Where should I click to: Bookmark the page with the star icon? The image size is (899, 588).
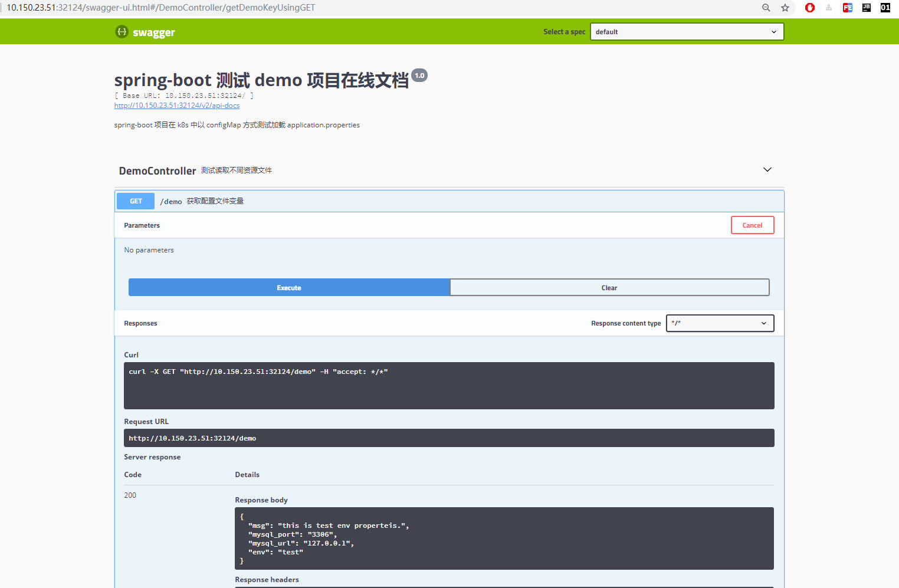(785, 8)
